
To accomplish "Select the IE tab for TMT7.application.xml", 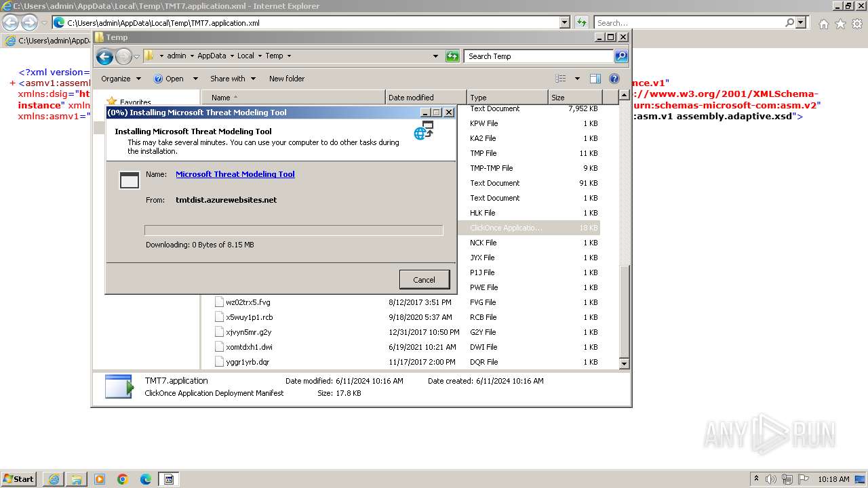I will [47, 41].
